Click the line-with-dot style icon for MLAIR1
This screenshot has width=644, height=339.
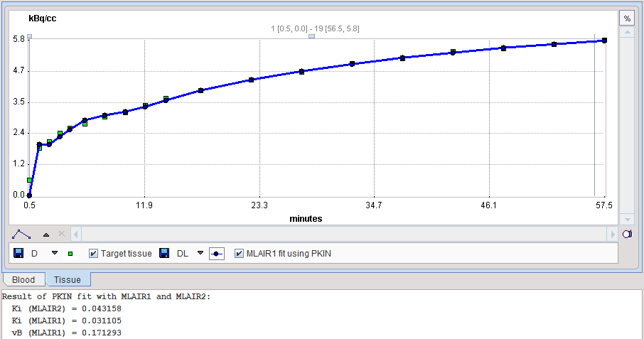coord(217,254)
